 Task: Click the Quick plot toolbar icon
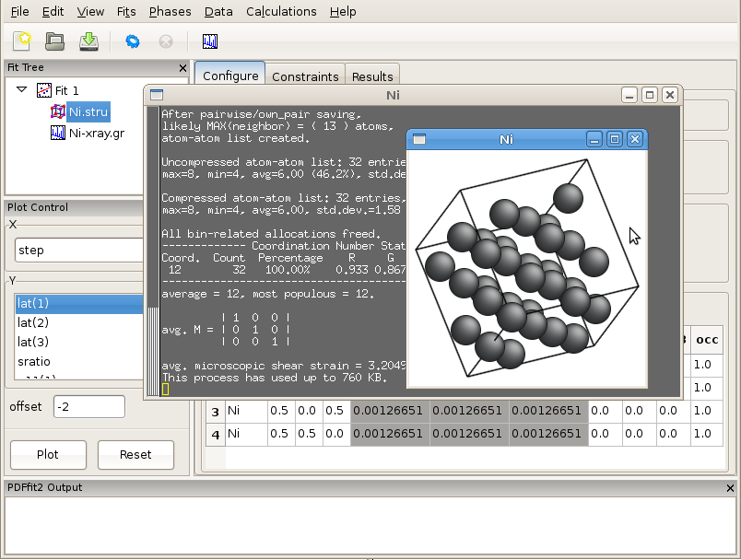pos(210,41)
